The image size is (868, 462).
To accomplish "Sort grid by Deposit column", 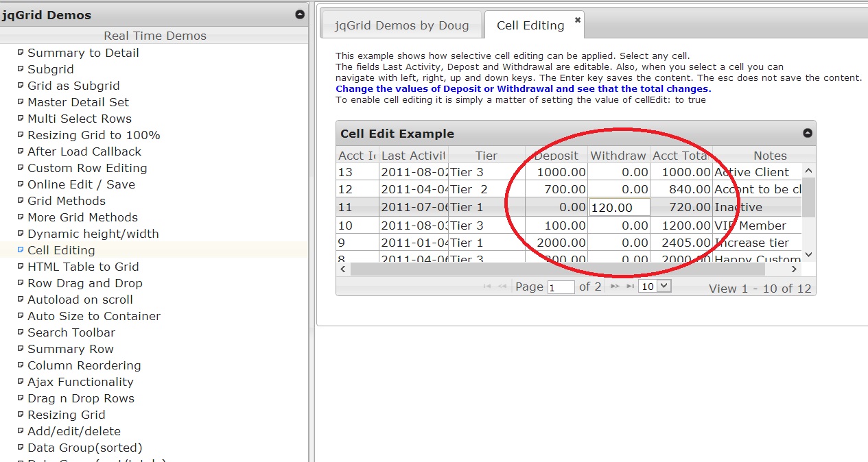I will pyautogui.click(x=556, y=156).
